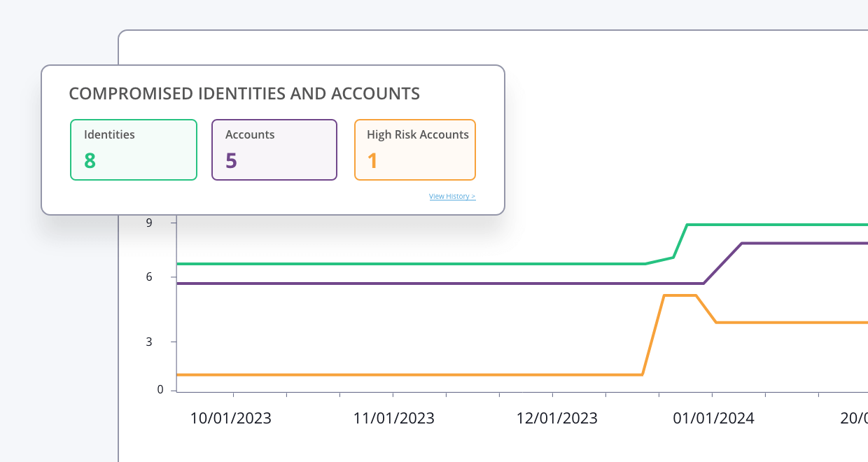Click the y-axis value 6
The height and width of the screenshot is (462, 868).
click(x=148, y=277)
